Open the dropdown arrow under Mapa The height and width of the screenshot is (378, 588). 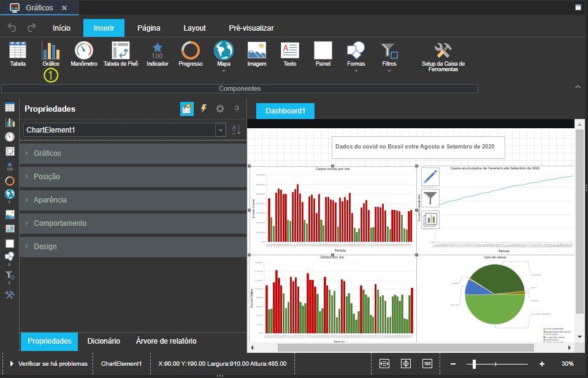click(224, 71)
